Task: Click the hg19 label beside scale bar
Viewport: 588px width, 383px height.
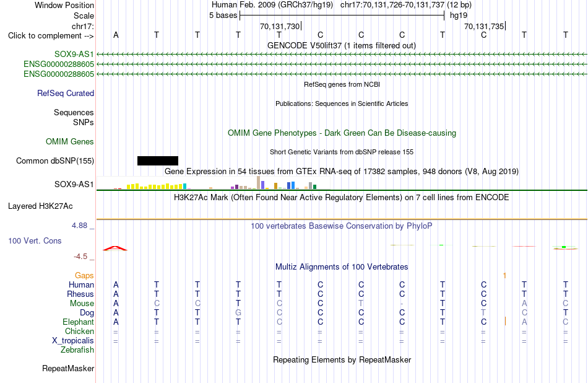Action: (x=459, y=15)
